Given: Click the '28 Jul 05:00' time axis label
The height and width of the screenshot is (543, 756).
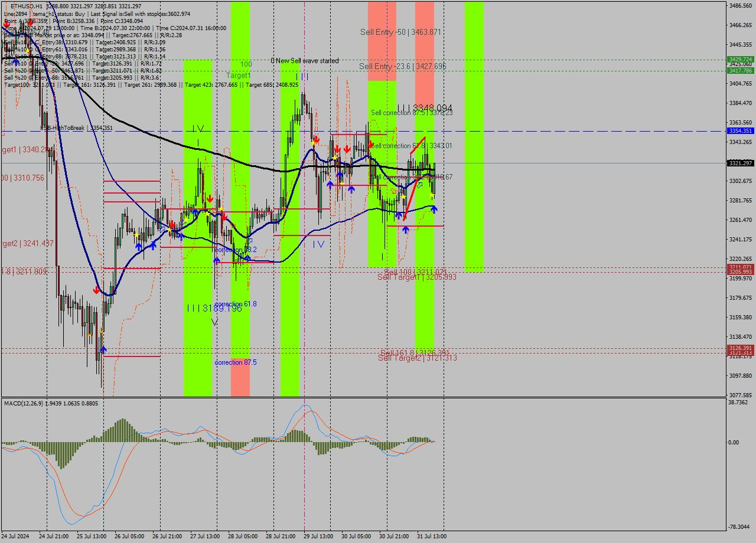Looking at the screenshot, I should tap(243, 537).
